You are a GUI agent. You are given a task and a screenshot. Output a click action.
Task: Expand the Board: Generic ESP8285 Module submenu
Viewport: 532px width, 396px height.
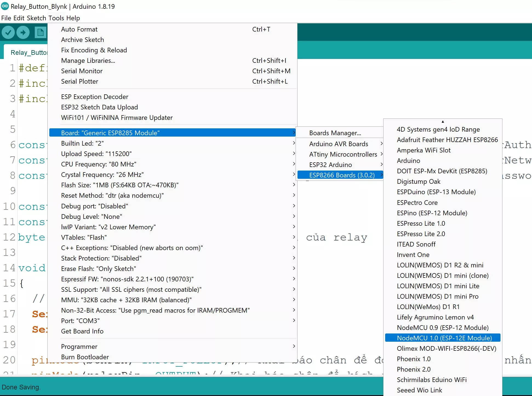173,133
